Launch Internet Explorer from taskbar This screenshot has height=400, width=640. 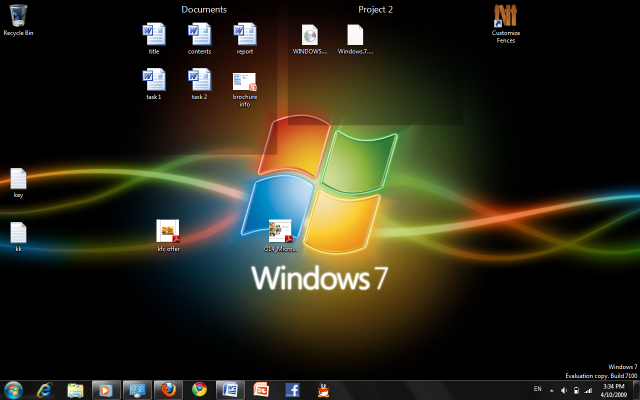click(44, 390)
